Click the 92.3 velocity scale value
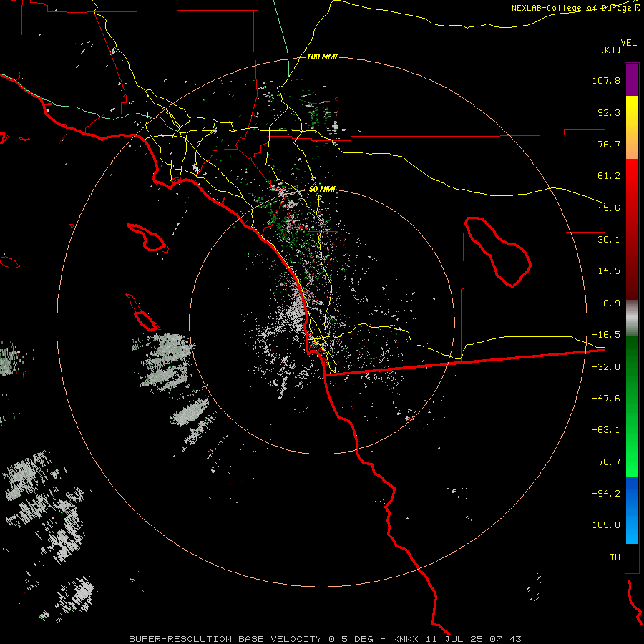The width and height of the screenshot is (644, 644). [x=609, y=112]
